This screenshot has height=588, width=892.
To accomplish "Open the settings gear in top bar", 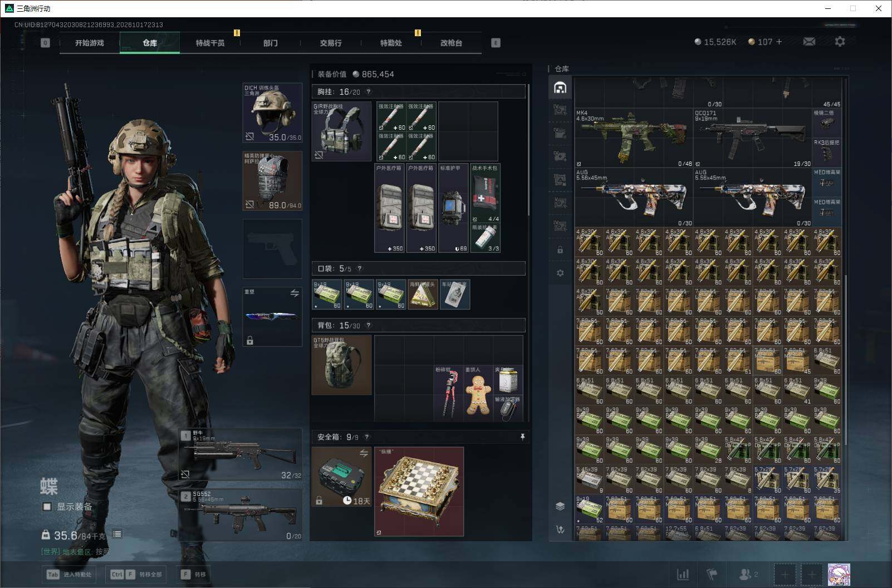I will click(x=840, y=42).
